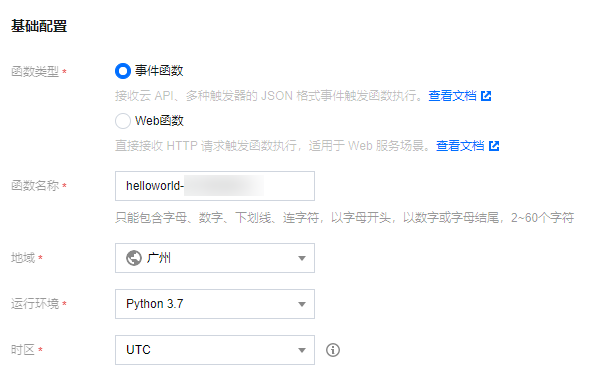Open the 时区 dropdown showing UTC
The height and width of the screenshot is (383, 596).
tap(215, 350)
